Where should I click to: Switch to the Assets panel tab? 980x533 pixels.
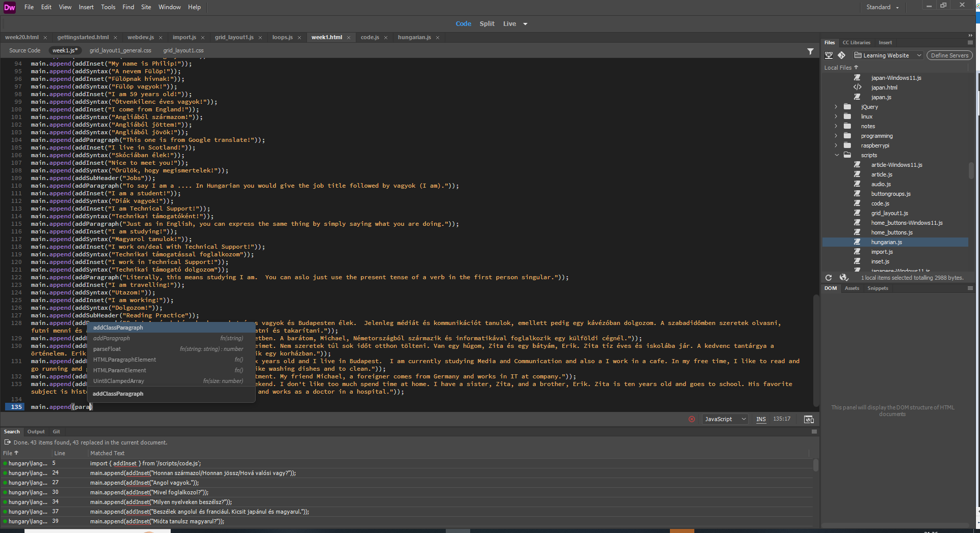coord(851,288)
